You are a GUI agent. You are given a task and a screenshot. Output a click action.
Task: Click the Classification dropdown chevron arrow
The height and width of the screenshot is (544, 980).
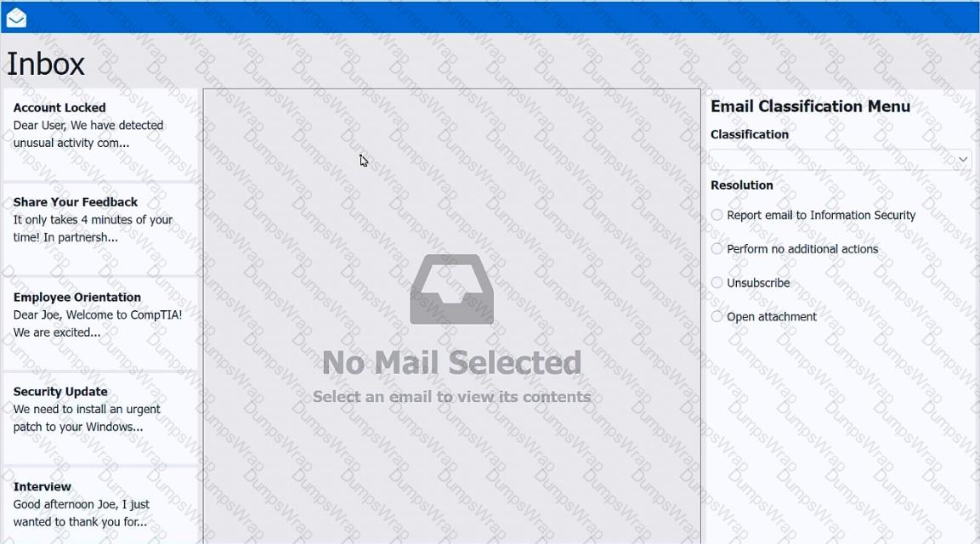[x=962, y=160]
